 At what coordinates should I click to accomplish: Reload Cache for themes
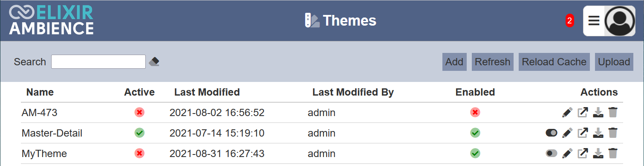point(554,62)
